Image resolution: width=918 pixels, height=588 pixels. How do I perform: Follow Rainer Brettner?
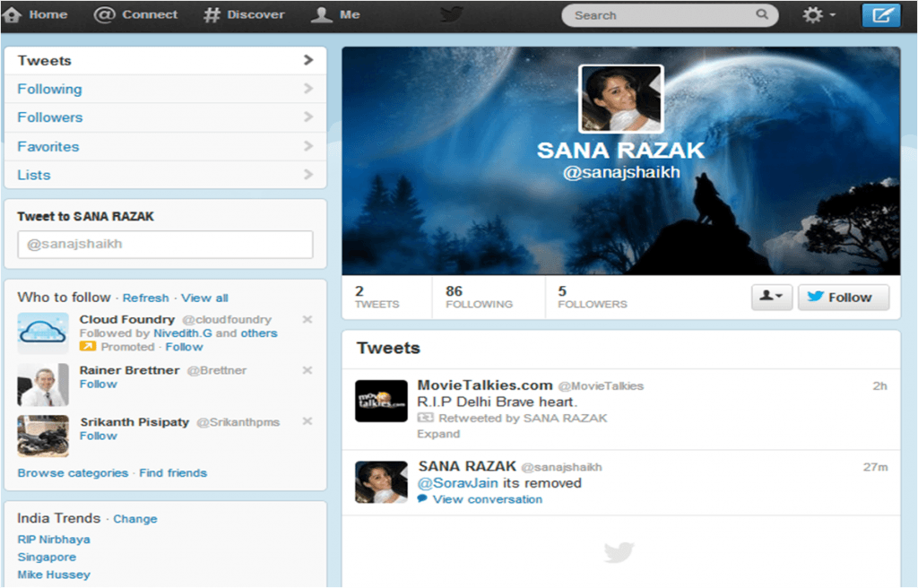[x=99, y=385]
